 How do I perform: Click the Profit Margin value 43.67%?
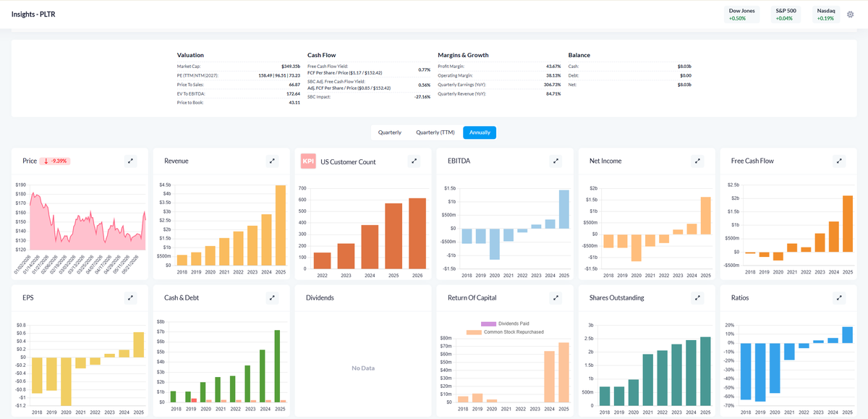point(553,66)
